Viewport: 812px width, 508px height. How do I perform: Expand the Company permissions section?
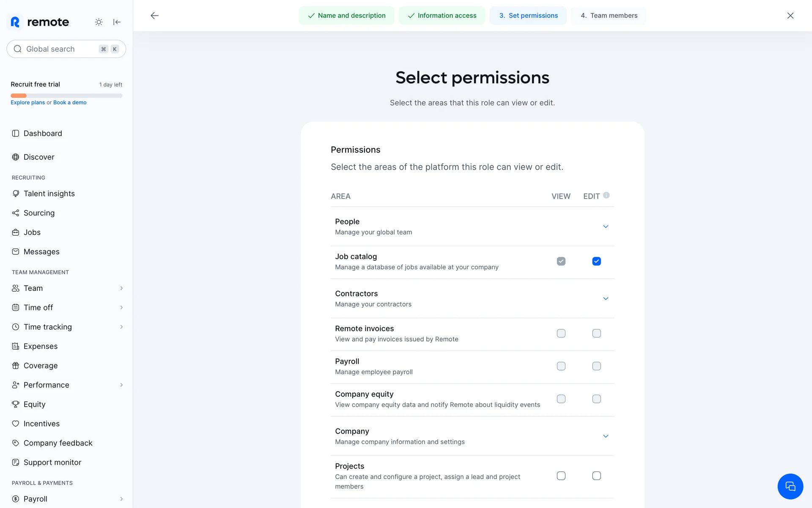tap(605, 436)
